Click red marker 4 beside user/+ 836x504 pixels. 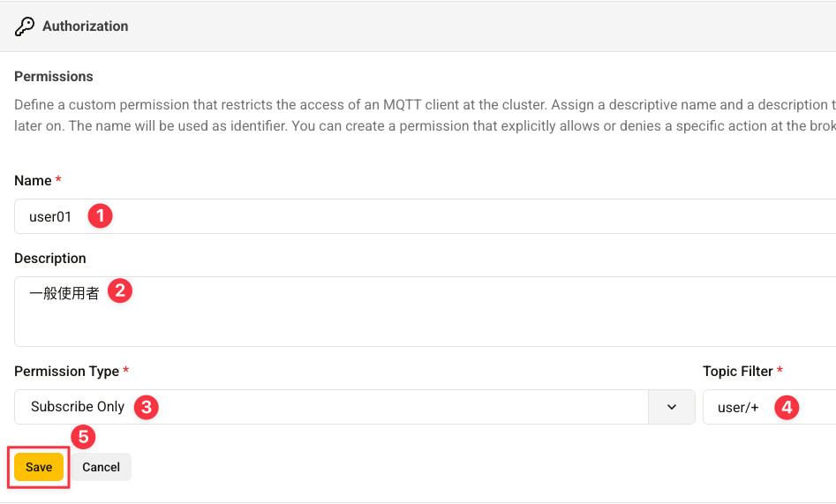(x=787, y=407)
